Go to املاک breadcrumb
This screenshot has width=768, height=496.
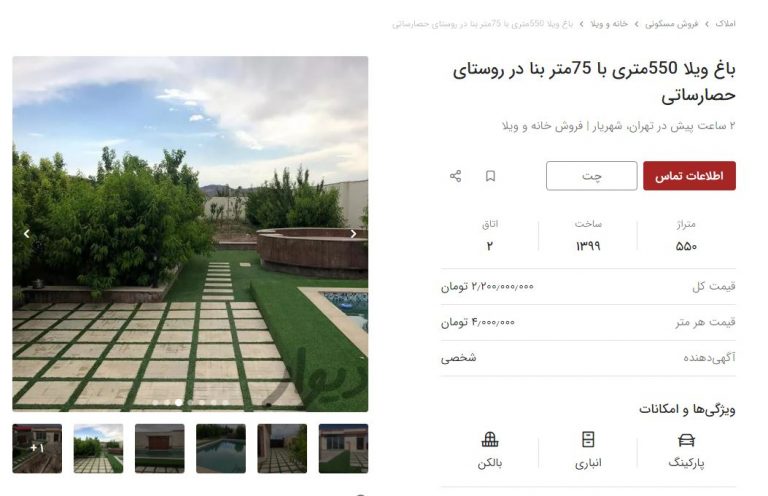tap(725, 24)
